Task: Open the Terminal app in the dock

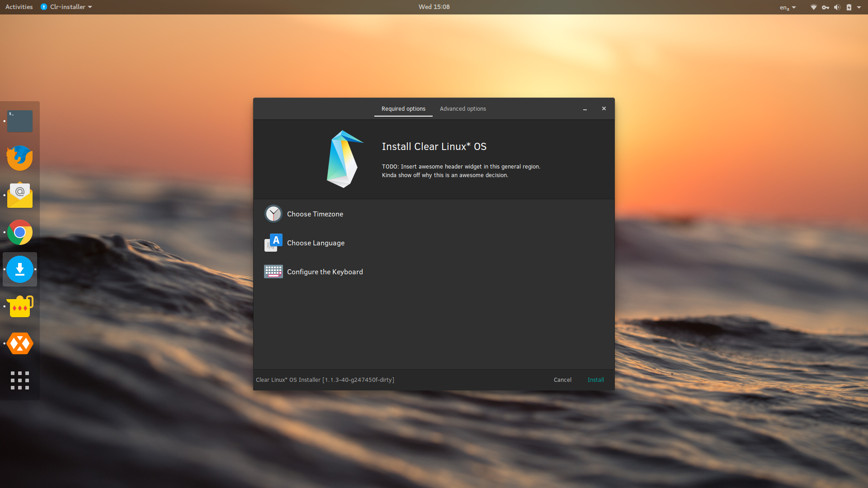Action: (x=20, y=121)
